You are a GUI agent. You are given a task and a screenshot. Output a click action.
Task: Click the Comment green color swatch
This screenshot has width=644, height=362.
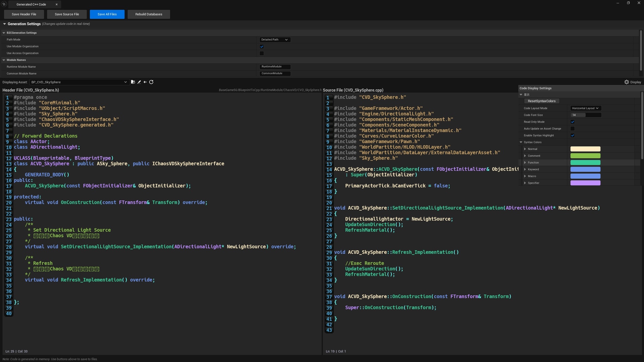pyautogui.click(x=585, y=156)
